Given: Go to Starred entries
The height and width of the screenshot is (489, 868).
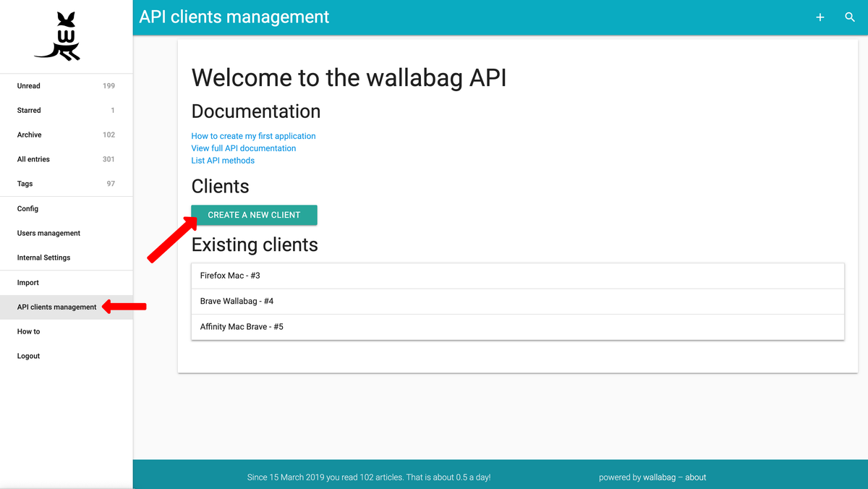Looking at the screenshot, I should pos(29,111).
